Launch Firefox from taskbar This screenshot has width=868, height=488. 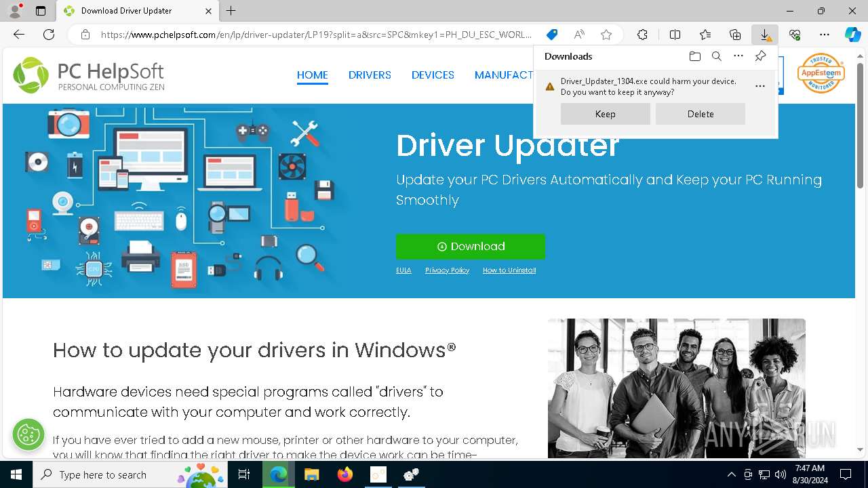[x=344, y=474]
